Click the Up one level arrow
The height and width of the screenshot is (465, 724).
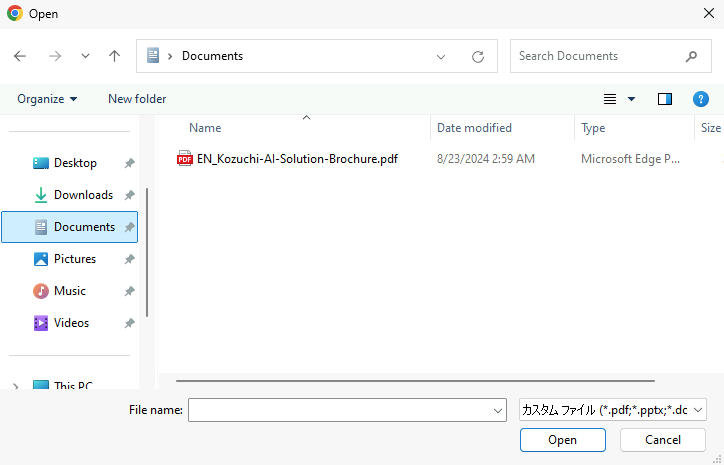pyautogui.click(x=114, y=57)
